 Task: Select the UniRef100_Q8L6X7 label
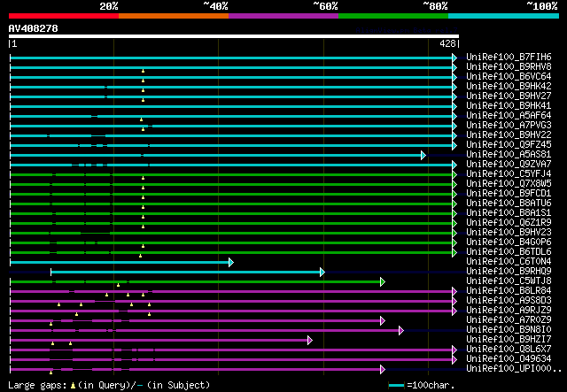pos(509,350)
